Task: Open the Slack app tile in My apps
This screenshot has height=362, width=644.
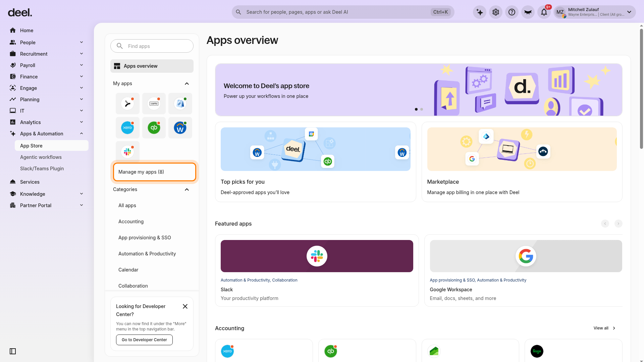Action: point(127,152)
